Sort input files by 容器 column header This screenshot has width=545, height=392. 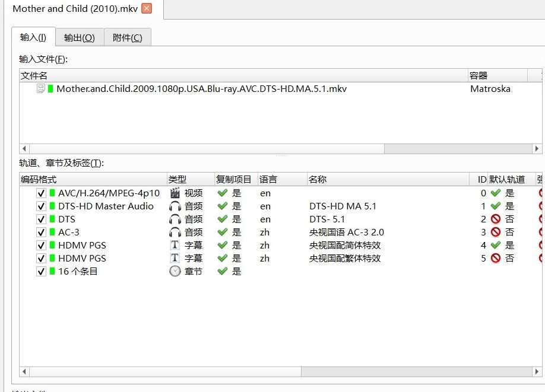(498, 75)
